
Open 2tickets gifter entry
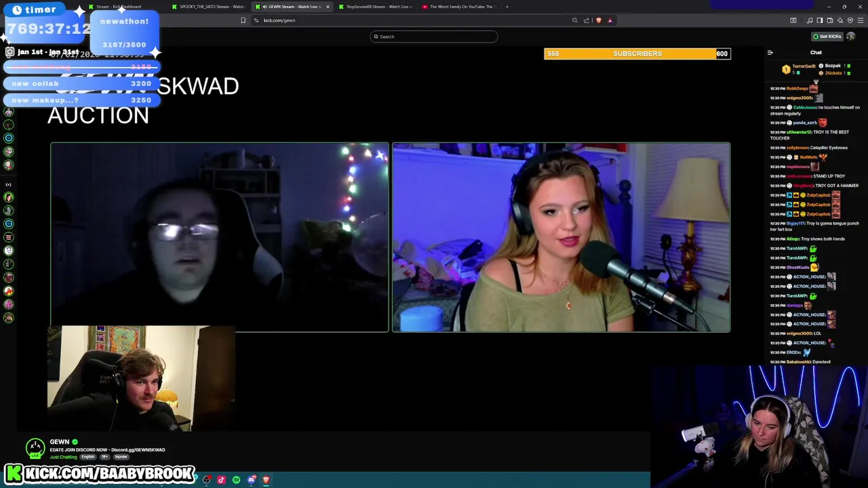point(835,73)
